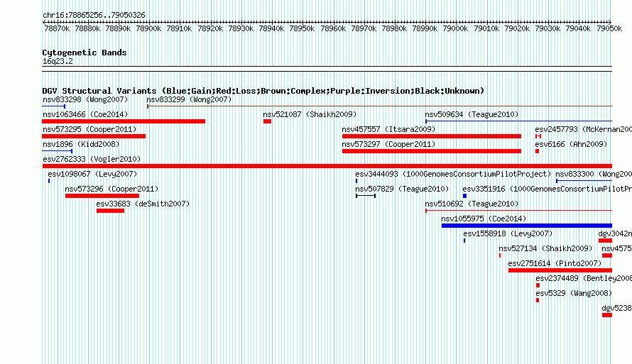The width and height of the screenshot is (632, 364).
Task: Click esv2751614 (Pinto2007) label
Action: click(555, 263)
